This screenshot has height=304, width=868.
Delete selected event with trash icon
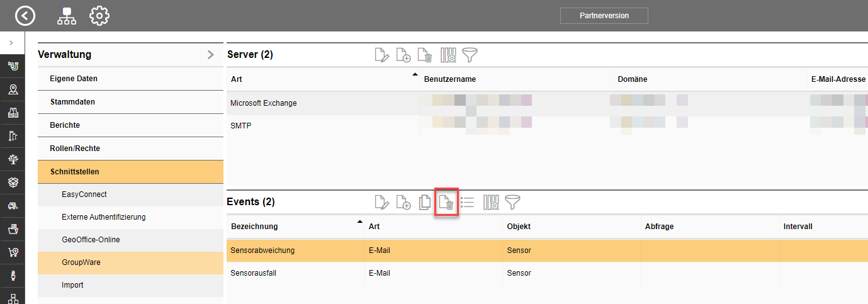(446, 202)
